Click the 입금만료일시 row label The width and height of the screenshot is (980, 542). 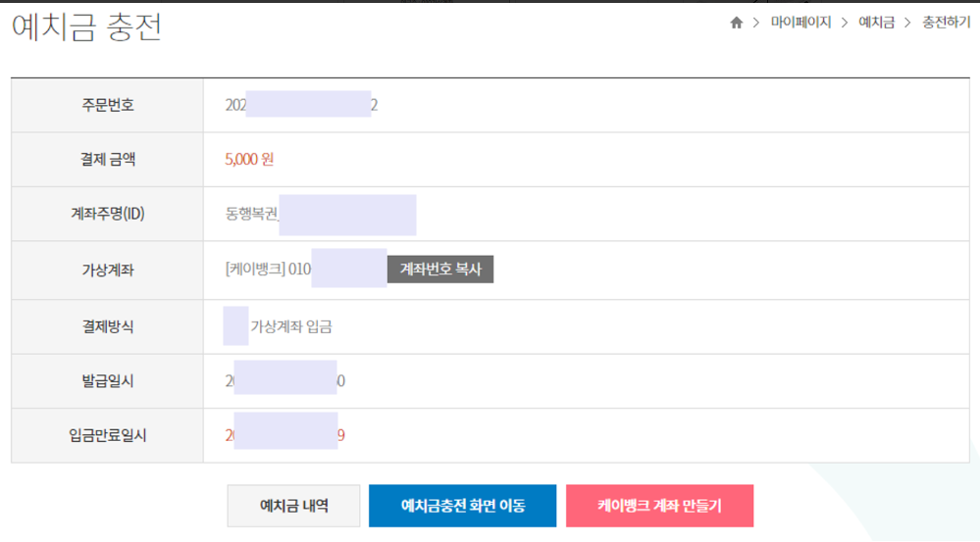coord(108,435)
